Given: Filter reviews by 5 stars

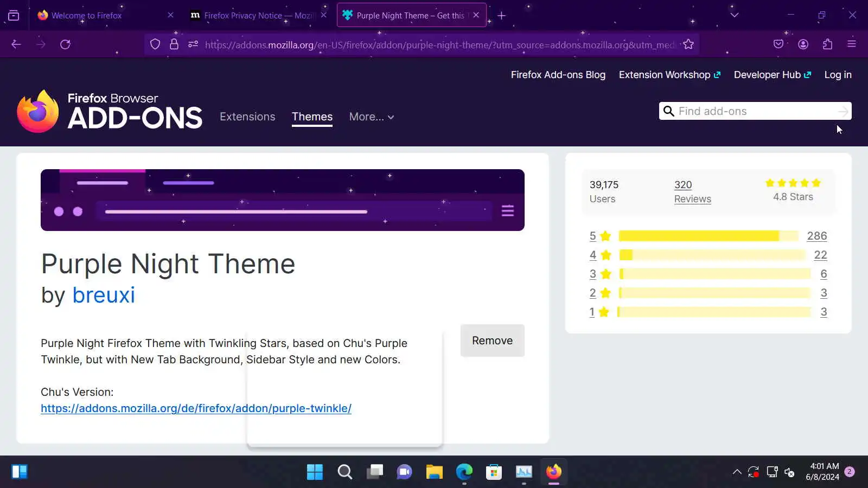Looking at the screenshot, I should pyautogui.click(x=601, y=236).
